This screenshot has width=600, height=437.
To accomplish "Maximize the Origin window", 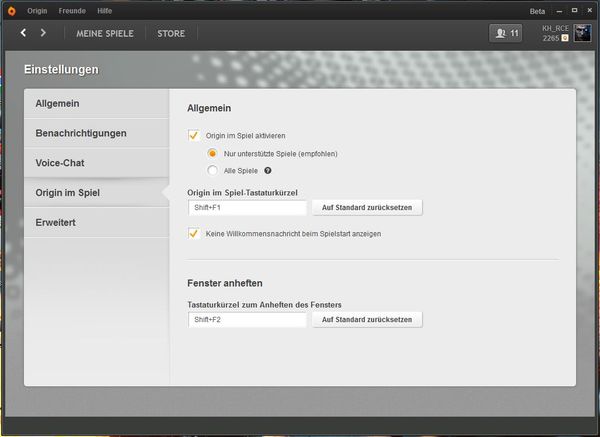I will tap(574, 10).
